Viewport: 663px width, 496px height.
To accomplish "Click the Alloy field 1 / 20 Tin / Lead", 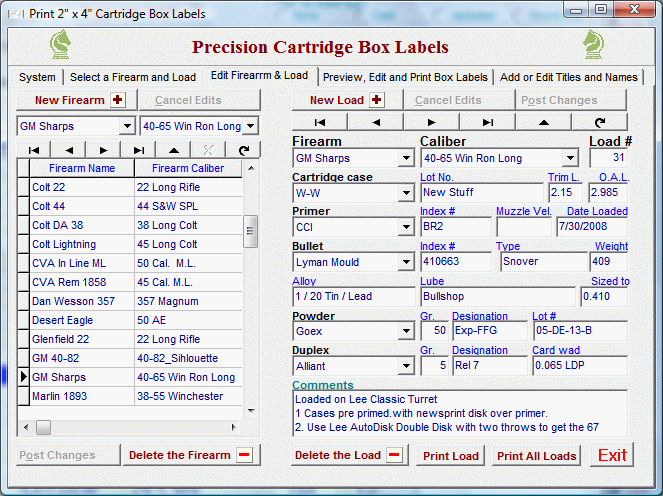I will 354,296.
